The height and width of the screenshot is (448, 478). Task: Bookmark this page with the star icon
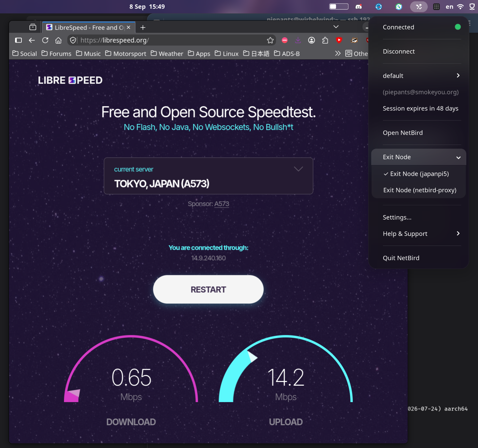pyautogui.click(x=270, y=40)
